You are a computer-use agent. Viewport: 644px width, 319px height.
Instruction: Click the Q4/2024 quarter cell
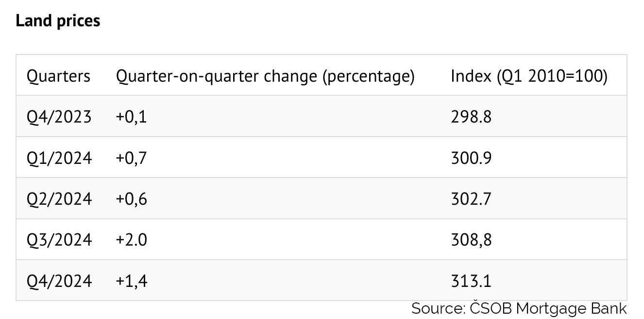coord(59,281)
